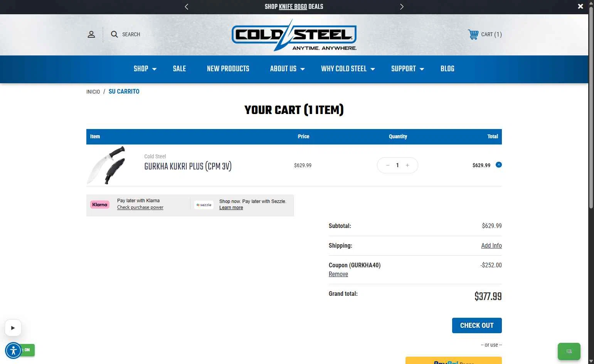The height and width of the screenshot is (364, 594).
Task: Click Knife BOGO deals link
Action: (293, 7)
